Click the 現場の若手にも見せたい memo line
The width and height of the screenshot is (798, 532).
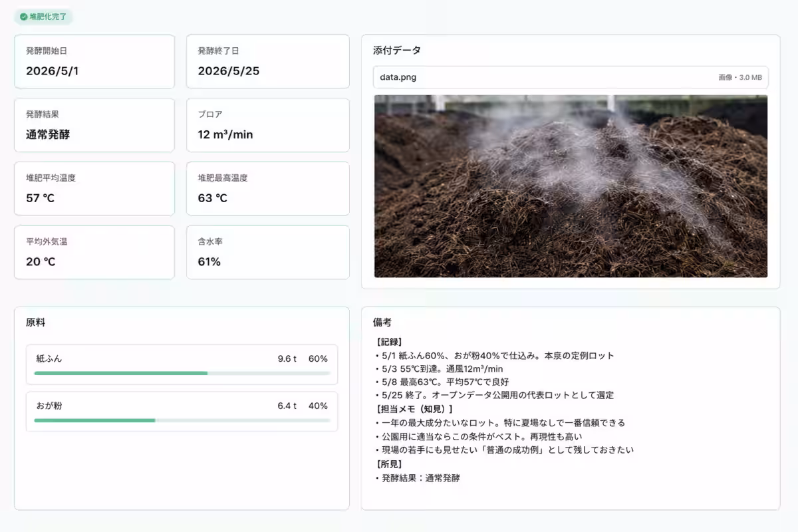click(x=504, y=450)
